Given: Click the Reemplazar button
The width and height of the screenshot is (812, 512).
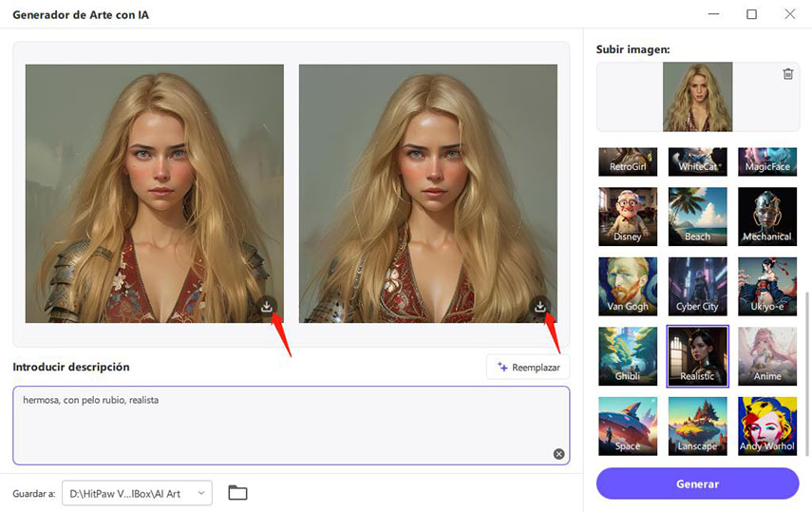Looking at the screenshot, I should click(x=528, y=368).
